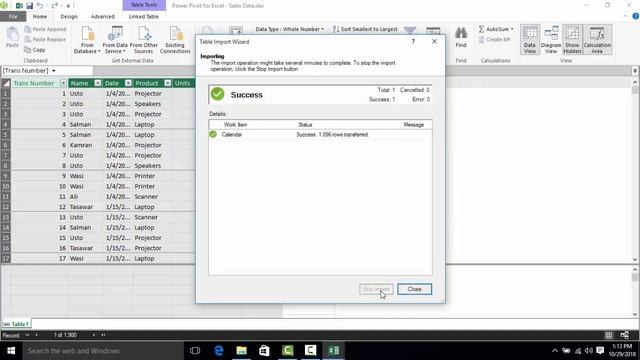Click the help question mark in the wizard
640x360 pixels.
[x=413, y=41]
